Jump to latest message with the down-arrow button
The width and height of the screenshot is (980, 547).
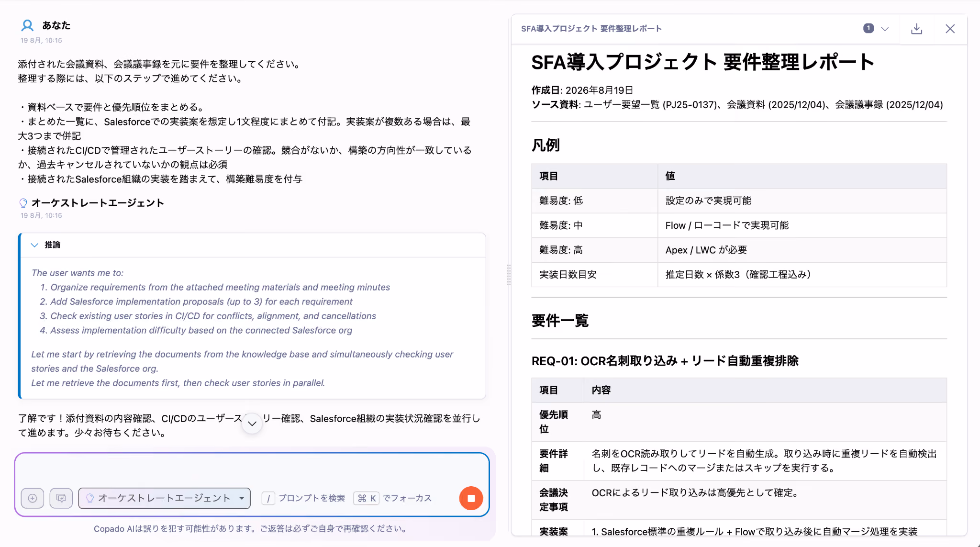pos(252,424)
